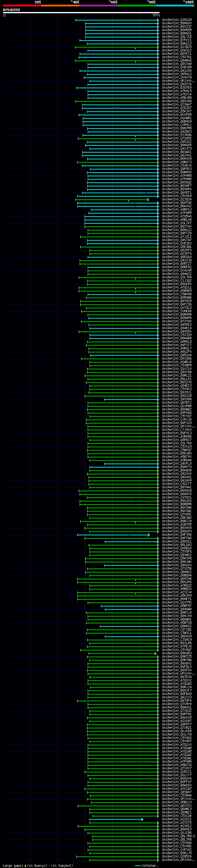Image resolution: width=197 pixels, height=868 pixels.
Task: Click the =100char. scale legend
Action: [147, 865]
